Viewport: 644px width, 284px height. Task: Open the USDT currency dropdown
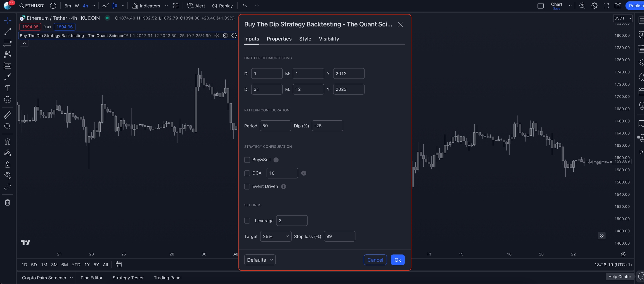pyautogui.click(x=622, y=18)
